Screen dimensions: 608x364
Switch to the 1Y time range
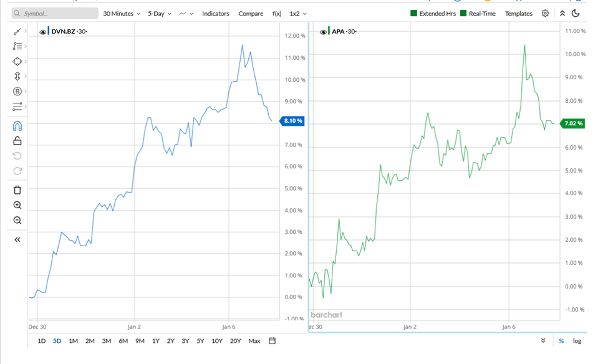[156, 341]
